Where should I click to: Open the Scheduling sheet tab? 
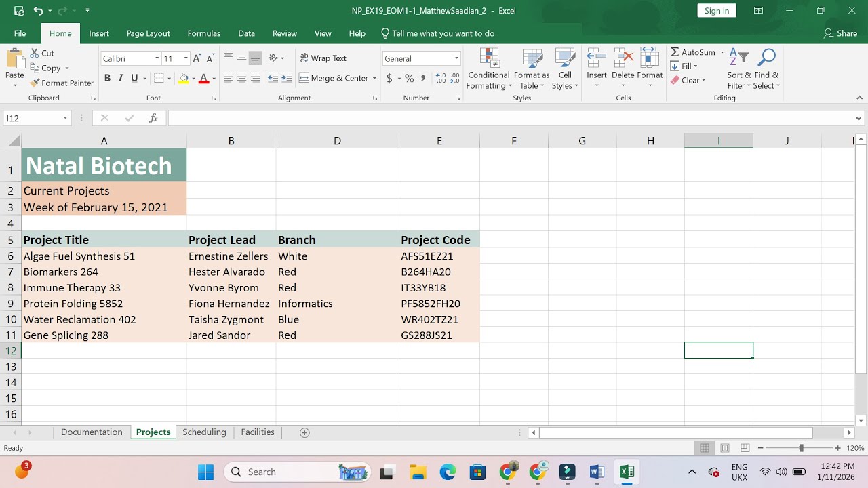point(204,432)
